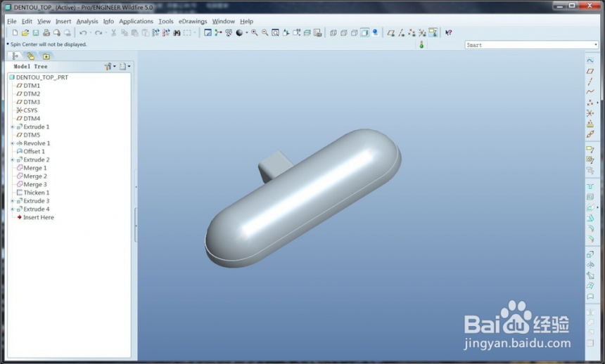Viewport: 605px width, 364px height.
Task: Select Offset 1 in model tree
Action: 31,152
